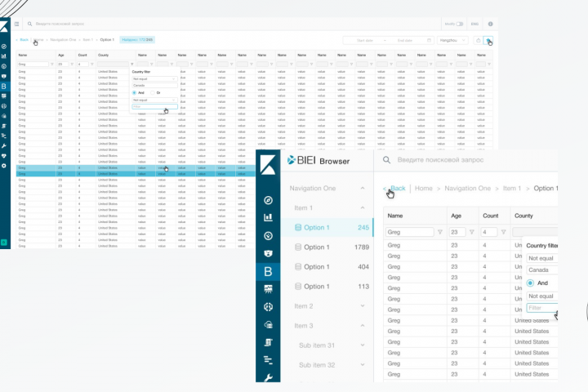Open bar chart icon in enlarged view sidebar

click(x=268, y=217)
